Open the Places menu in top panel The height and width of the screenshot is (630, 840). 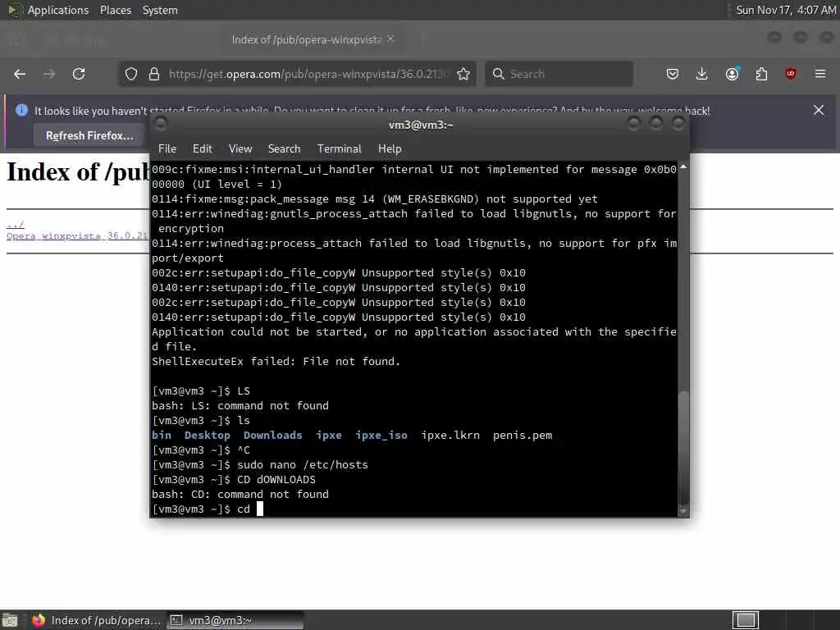point(115,10)
